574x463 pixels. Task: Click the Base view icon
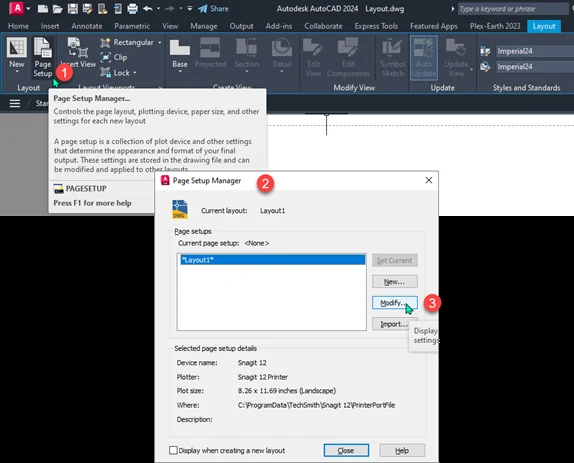180,48
